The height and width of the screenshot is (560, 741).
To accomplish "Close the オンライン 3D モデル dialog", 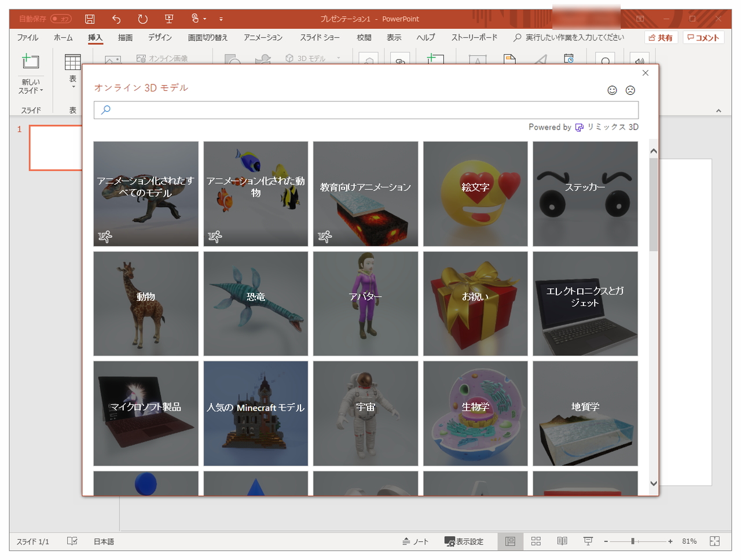I will 645,73.
